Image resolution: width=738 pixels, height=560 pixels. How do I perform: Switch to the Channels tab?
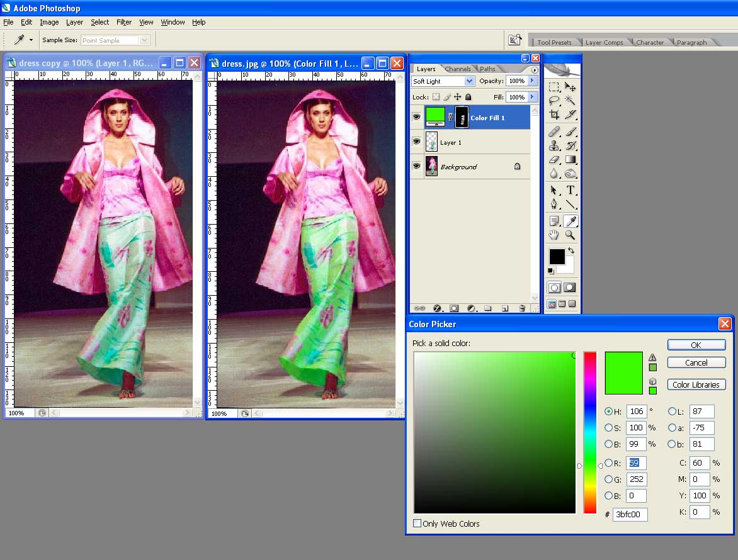coord(458,69)
